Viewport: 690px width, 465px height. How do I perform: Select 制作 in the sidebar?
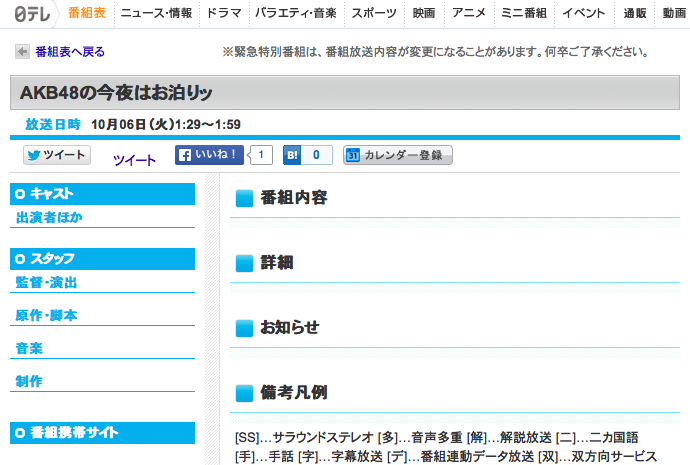29,381
